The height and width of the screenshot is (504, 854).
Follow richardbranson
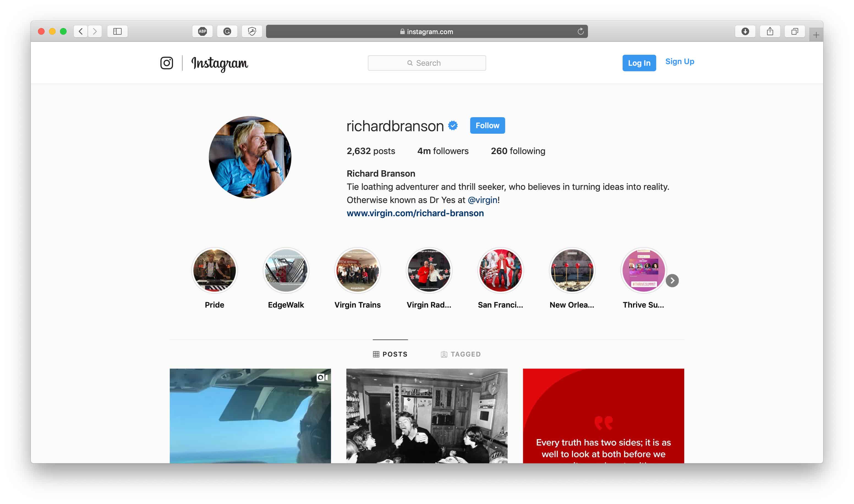487,125
